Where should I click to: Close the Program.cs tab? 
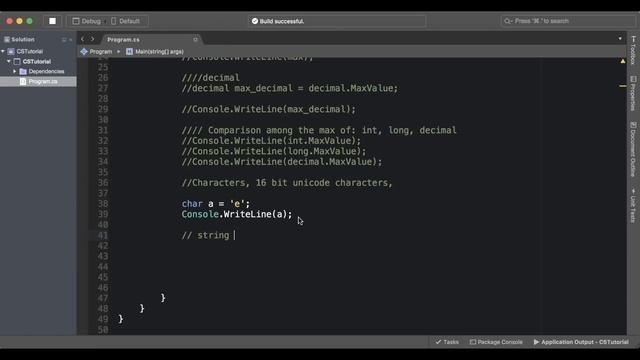(x=195, y=40)
